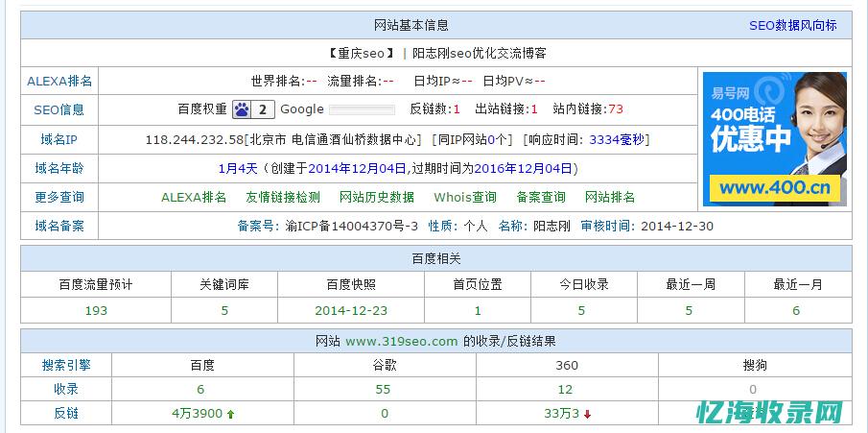
Task: Click the 搜狗 column header
Action: pos(755,366)
